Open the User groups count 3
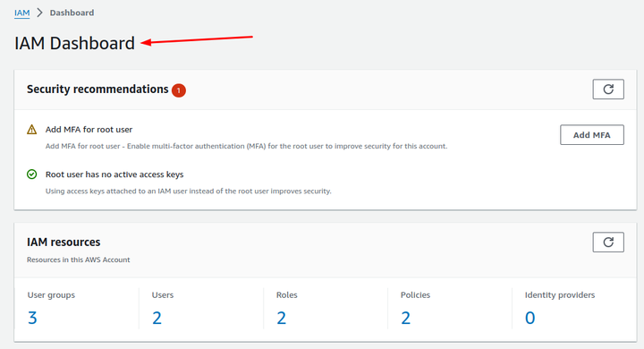 pyautogui.click(x=32, y=318)
